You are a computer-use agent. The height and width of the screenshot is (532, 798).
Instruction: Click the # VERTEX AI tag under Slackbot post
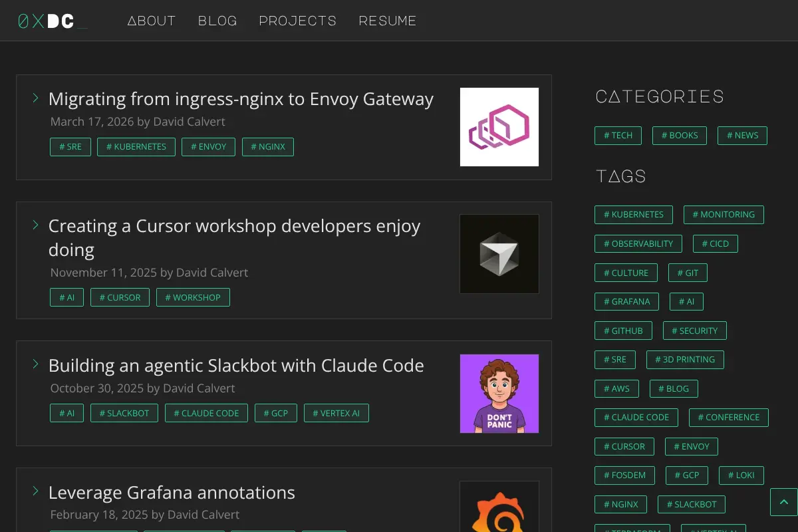pos(336,413)
